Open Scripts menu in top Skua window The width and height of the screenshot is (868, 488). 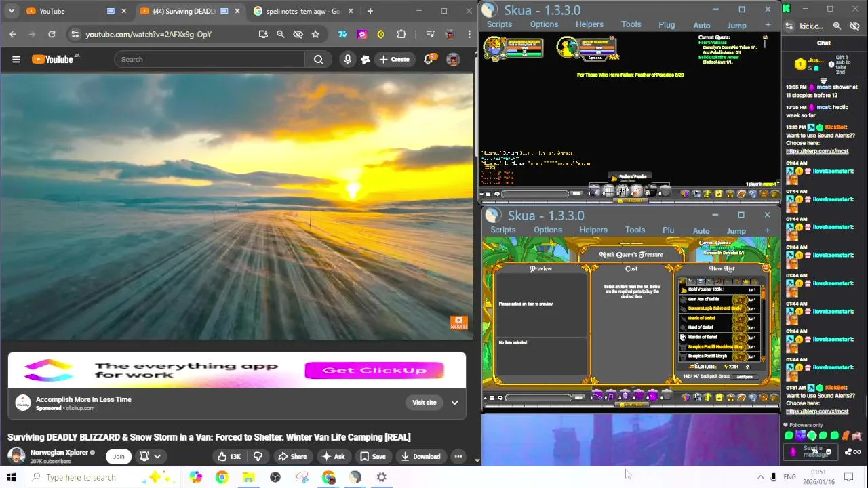pos(499,24)
